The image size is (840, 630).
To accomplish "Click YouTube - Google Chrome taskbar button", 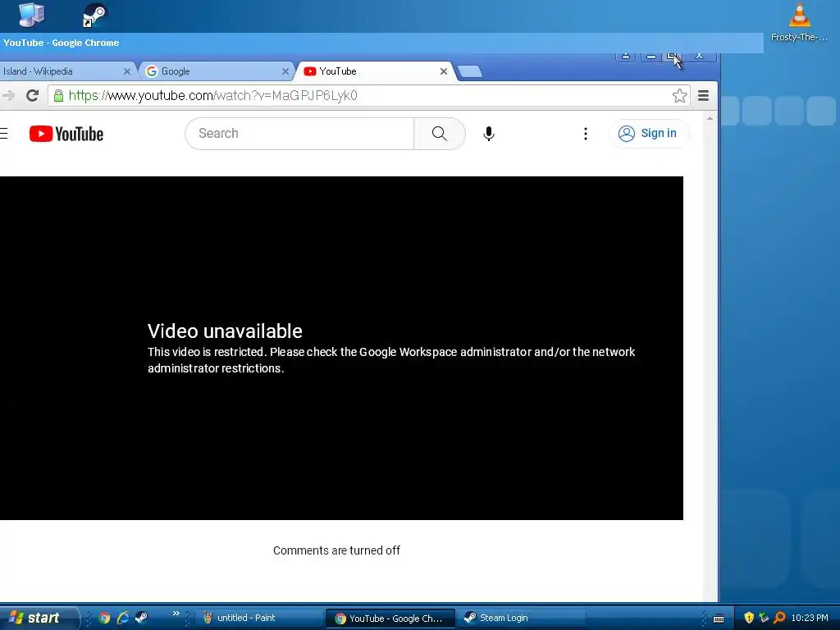I will [x=390, y=619].
